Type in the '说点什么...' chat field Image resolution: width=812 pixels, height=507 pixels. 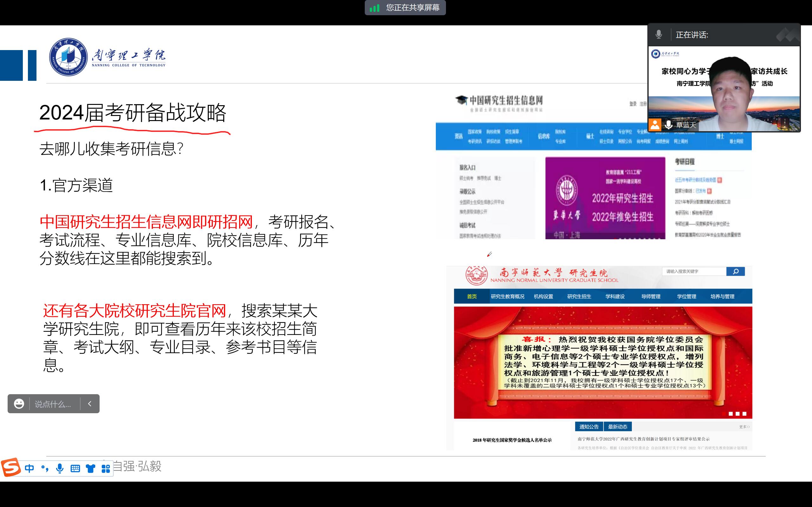click(x=54, y=404)
